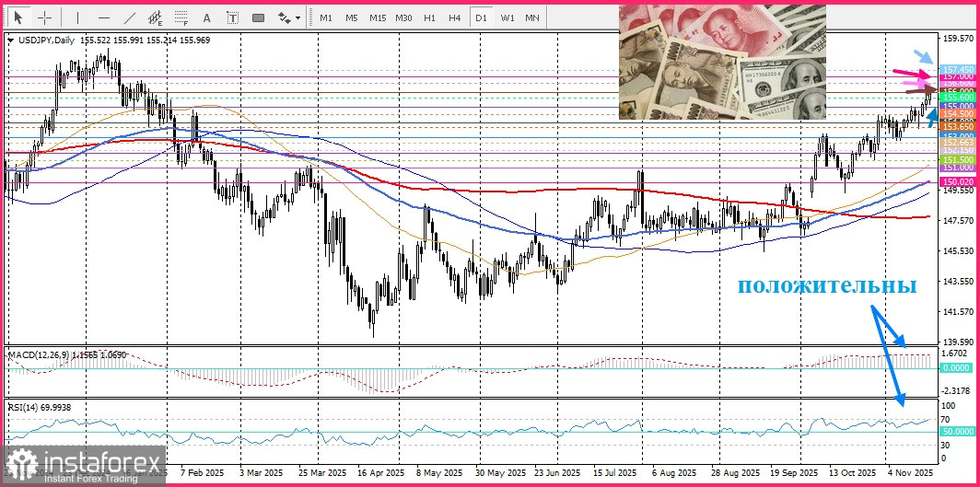The height and width of the screenshot is (487, 980).
Task: Click the 141.570 price axis value
Action: click(x=957, y=311)
